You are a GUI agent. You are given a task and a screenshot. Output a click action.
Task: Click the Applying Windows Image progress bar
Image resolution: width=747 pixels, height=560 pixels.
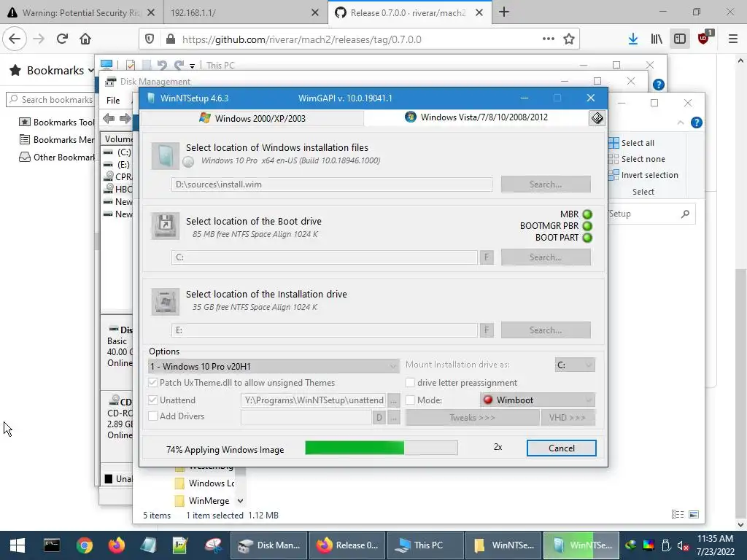(x=381, y=448)
